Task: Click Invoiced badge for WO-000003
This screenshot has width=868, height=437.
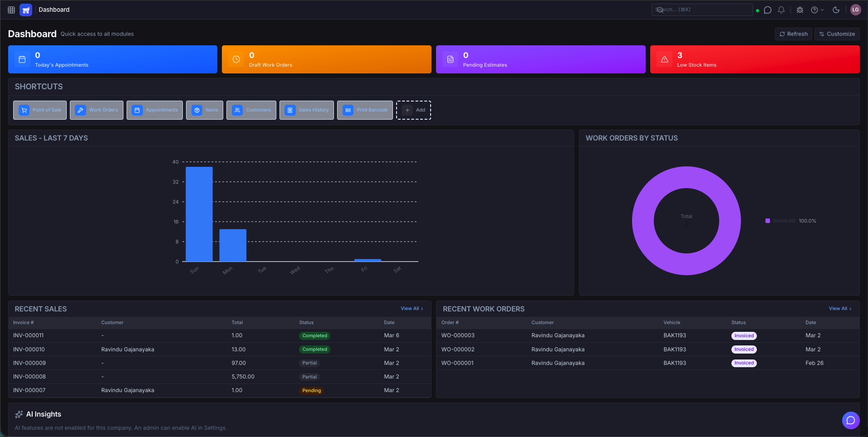Action: point(744,336)
